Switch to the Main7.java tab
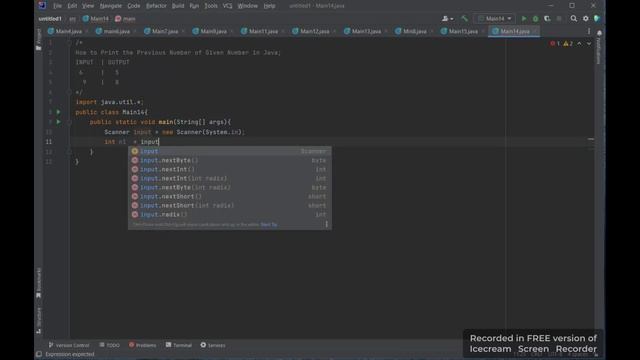The height and width of the screenshot is (360, 640). click(x=164, y=31)
